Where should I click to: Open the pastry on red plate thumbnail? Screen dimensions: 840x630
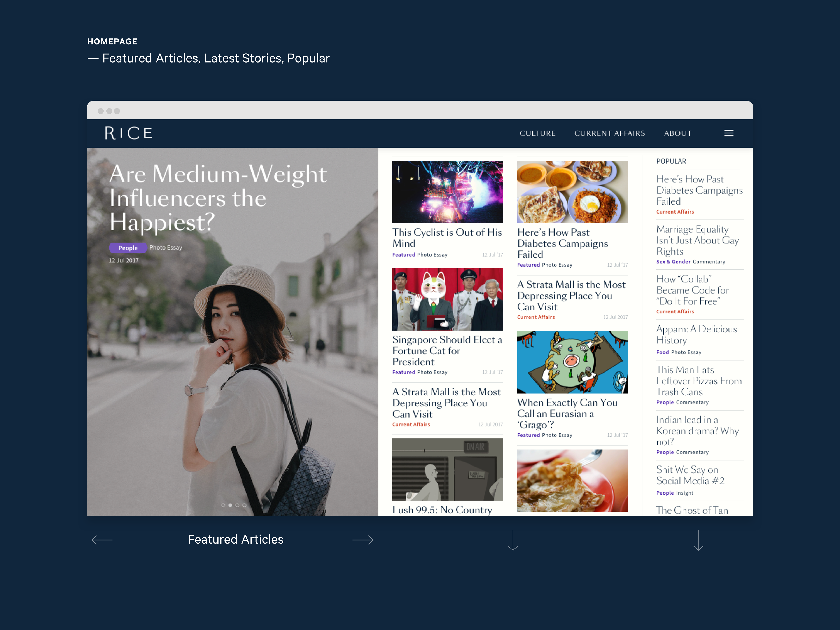click(x=572, y=480)
